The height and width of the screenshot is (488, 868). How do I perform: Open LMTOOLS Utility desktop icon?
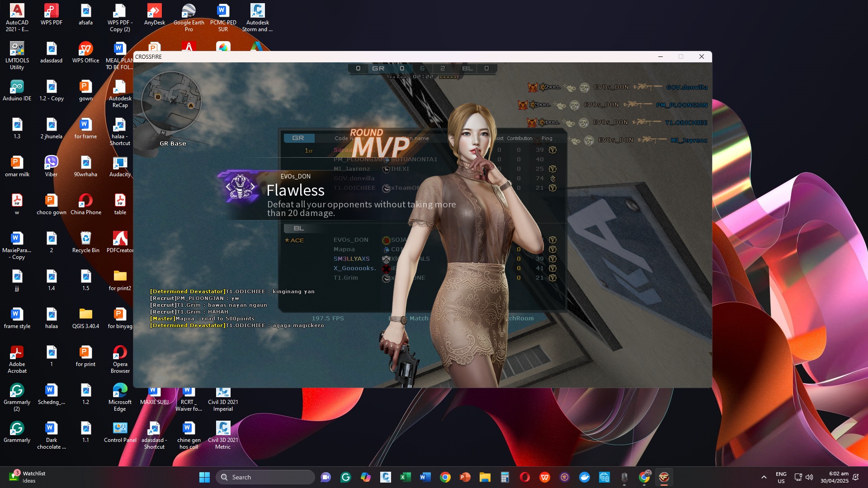[x=17, y=55]
